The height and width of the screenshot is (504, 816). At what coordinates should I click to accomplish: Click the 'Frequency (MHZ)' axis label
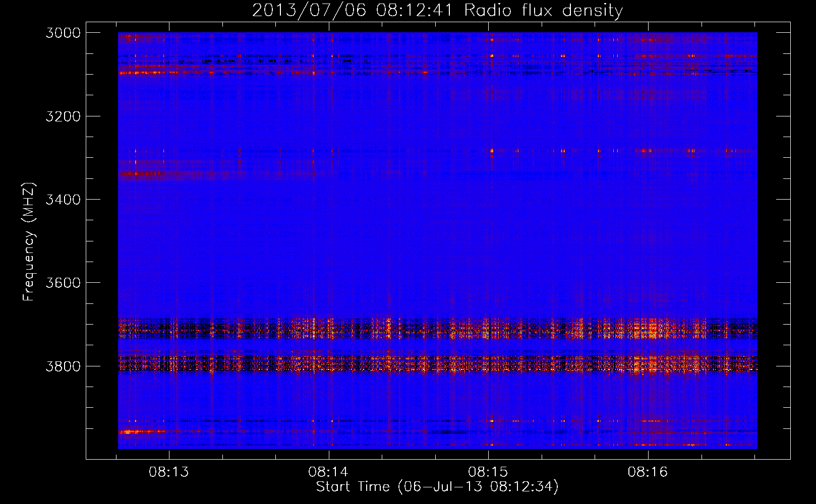pos(29,241)
